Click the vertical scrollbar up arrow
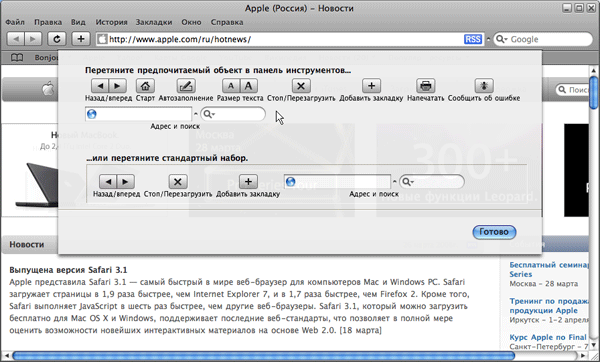 pyautogui.click(x=593, y=71)
